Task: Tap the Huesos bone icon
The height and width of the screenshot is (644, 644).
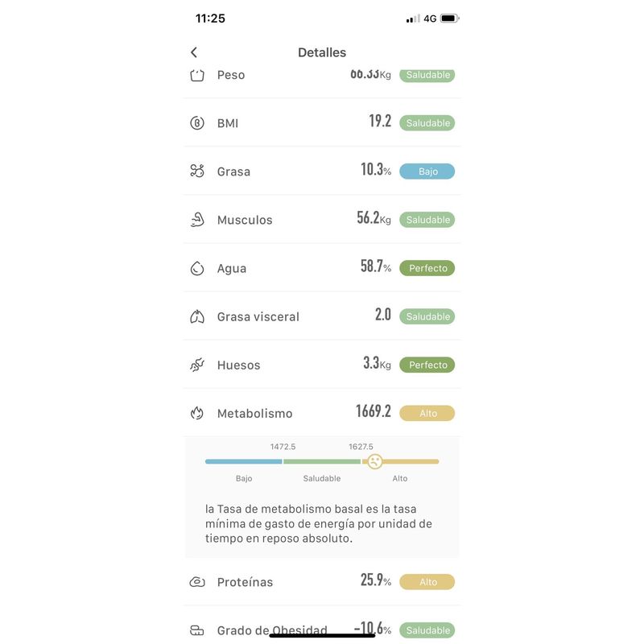Action: (197, 365)
